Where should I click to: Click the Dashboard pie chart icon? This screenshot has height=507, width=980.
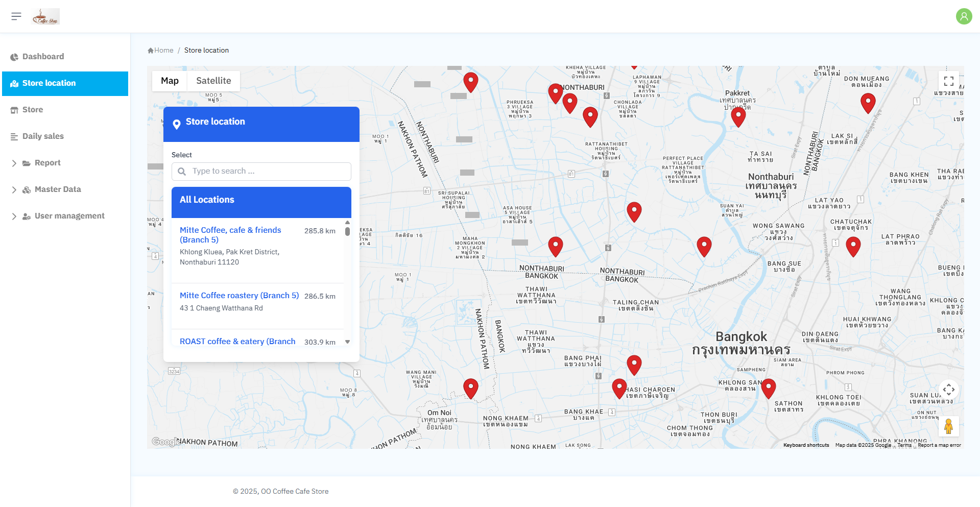[14, 57]
